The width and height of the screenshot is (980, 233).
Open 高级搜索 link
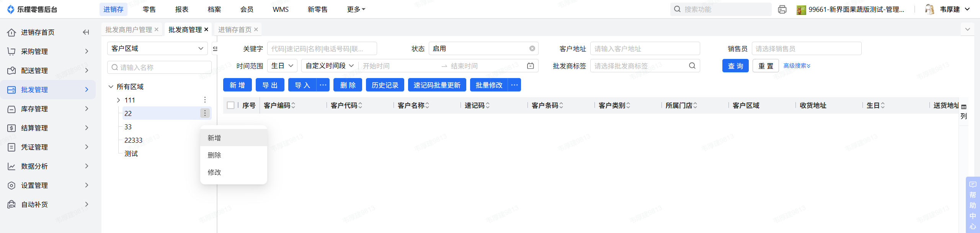[x=797, y=66]
